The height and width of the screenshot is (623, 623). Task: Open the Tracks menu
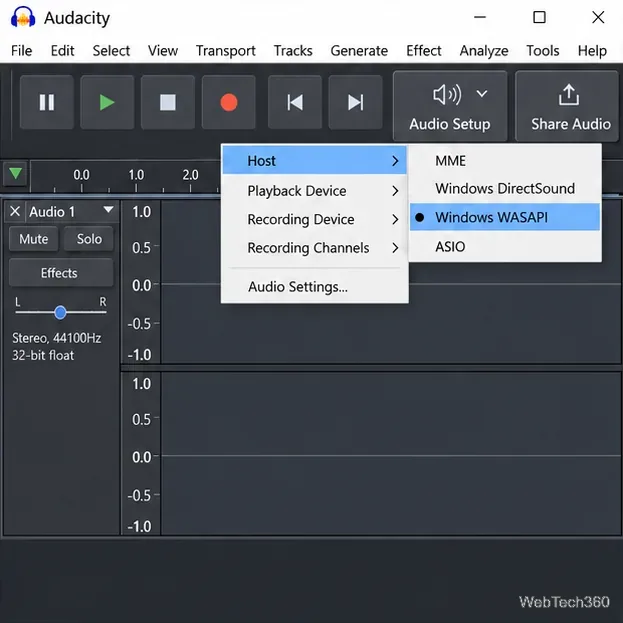[293, 51]
